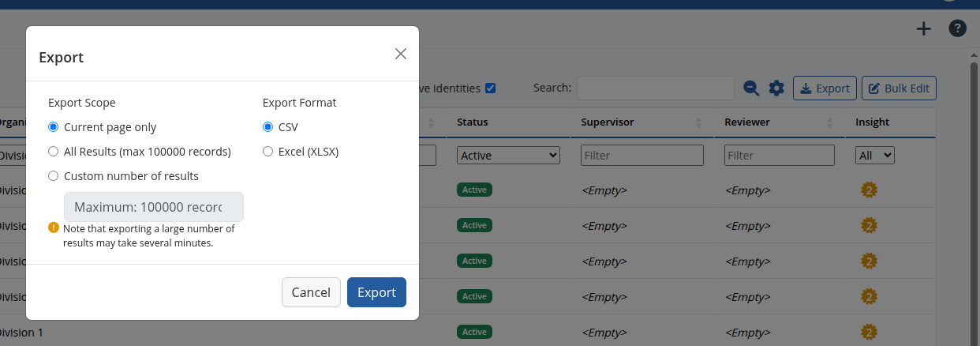Select Custom number of results option

pos(53,176)
